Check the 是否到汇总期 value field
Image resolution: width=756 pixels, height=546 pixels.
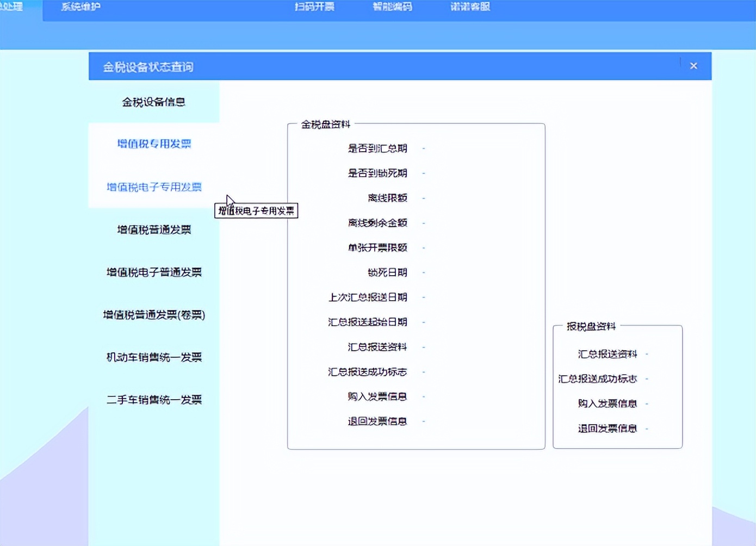coord(424,148)
